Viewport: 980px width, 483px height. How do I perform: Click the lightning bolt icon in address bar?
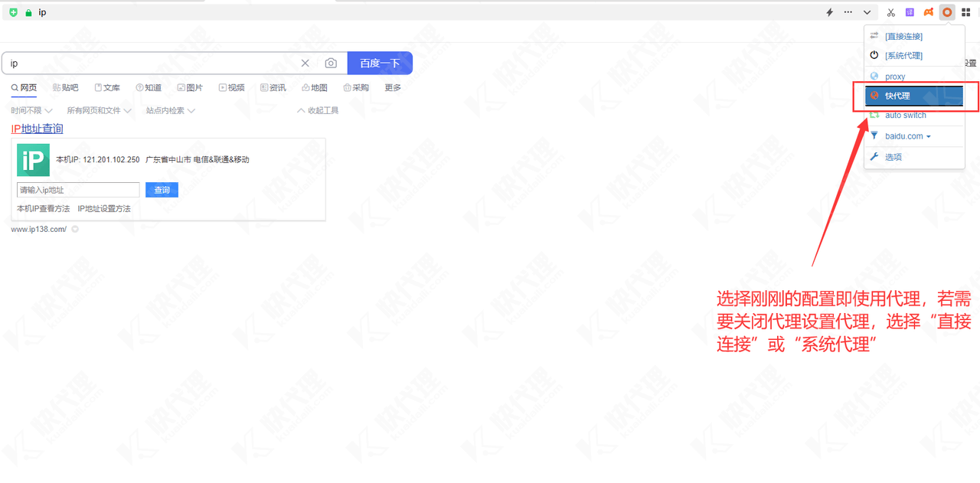829,12
